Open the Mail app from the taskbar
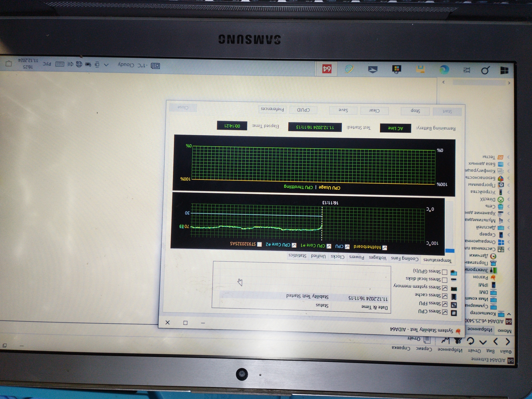 click(x=373, y=69)
